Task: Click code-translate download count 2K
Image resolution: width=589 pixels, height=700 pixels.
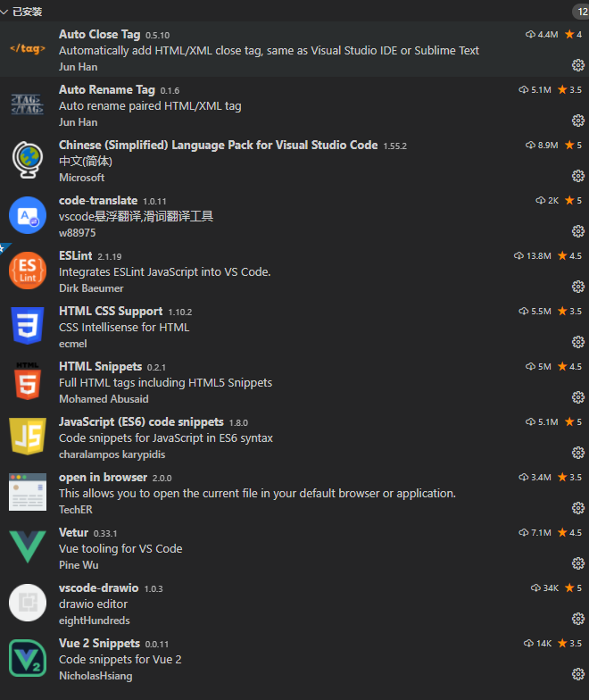Action: (x=547, y=200)
